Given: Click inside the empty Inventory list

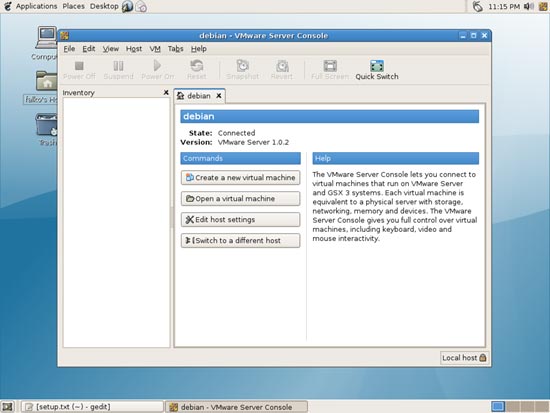Looking at the screenshot, I should (x=116, y=222).
